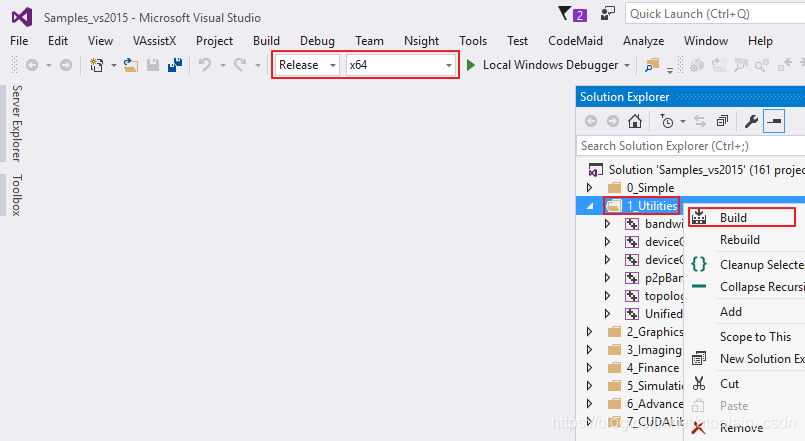Image resolution: width=805 pixels, height=441 pixels.
Task: Open Properties via wrench icon
Action: pyautogui.click(x=751, y=121)
